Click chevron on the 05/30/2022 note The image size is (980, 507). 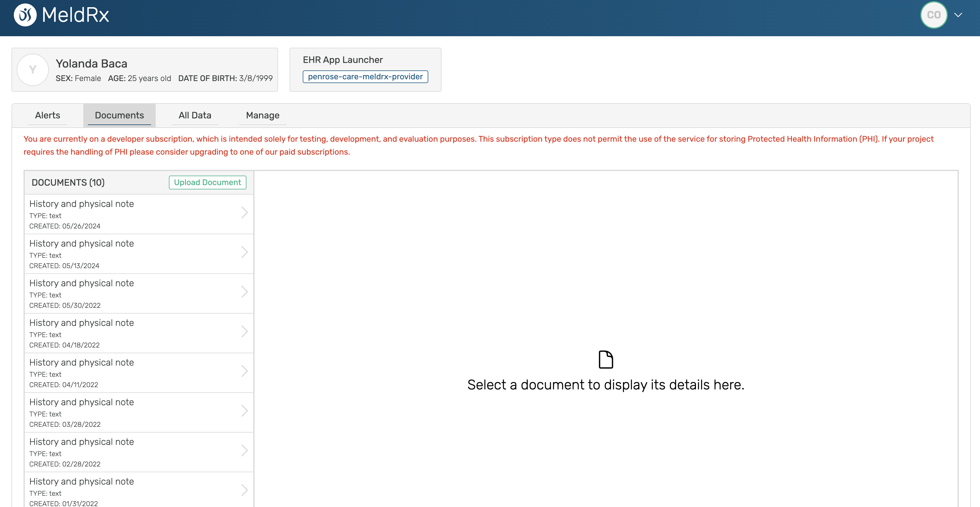point(244,292)
